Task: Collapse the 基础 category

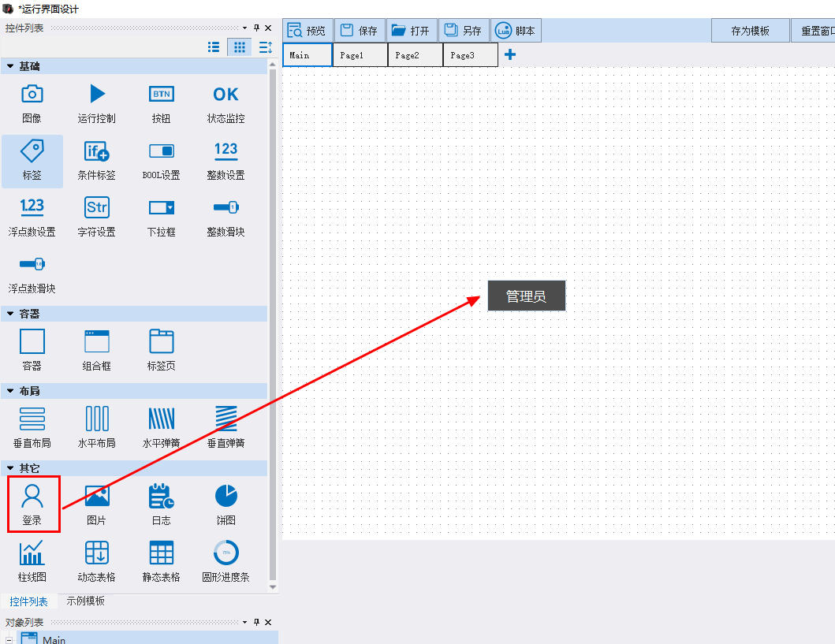Action: tap(10, 66)
